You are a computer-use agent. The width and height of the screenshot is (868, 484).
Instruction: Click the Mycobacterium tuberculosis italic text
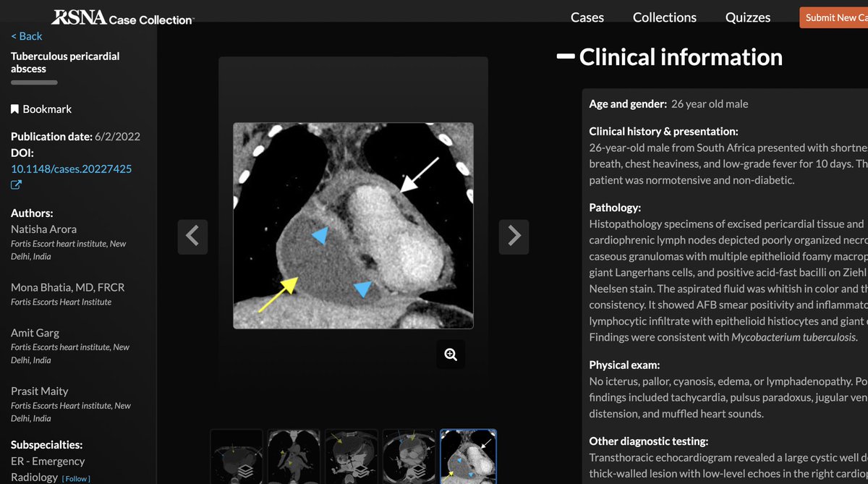coord(793,337)
